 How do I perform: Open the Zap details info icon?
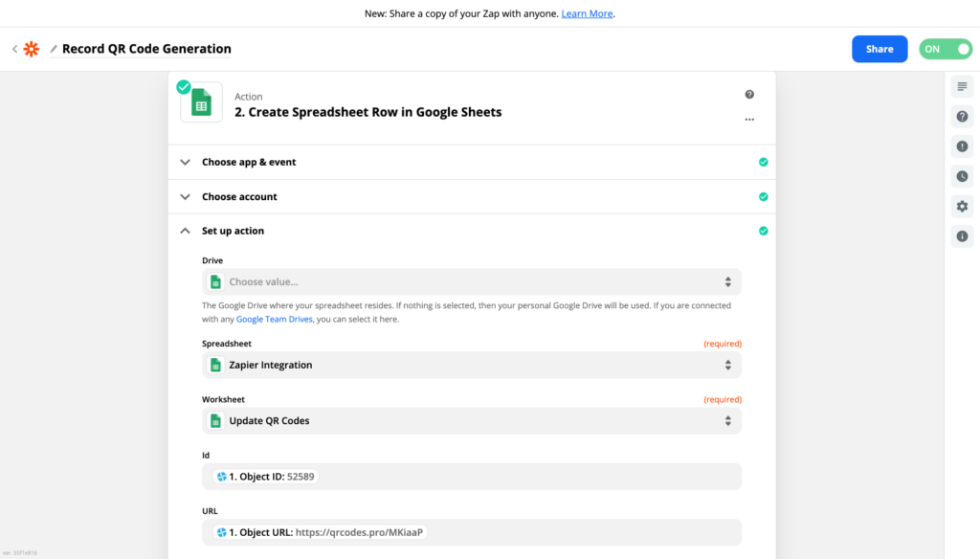point(961,235)
